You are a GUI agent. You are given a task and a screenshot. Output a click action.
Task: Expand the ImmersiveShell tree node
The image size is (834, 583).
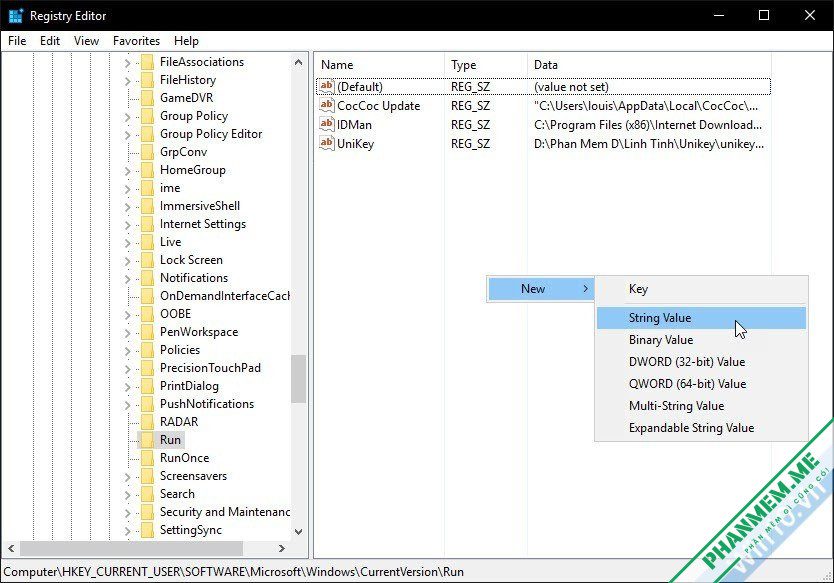(127, 207)
